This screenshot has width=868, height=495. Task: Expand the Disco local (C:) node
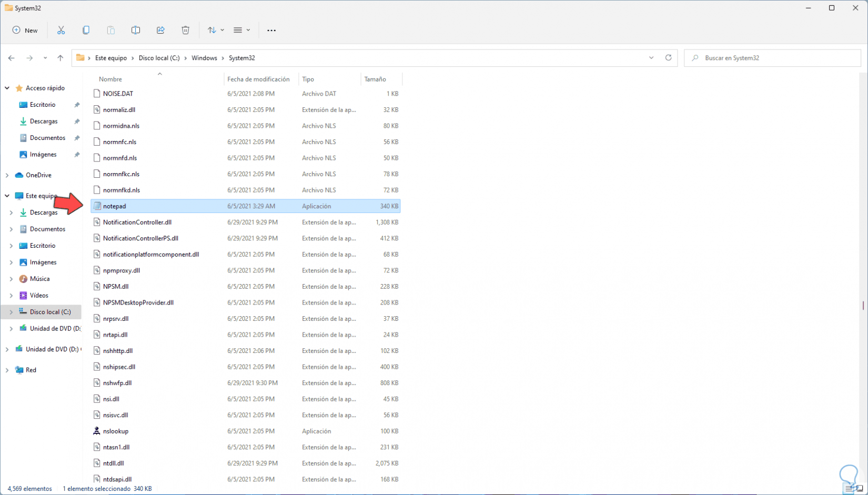pos(12,312)
